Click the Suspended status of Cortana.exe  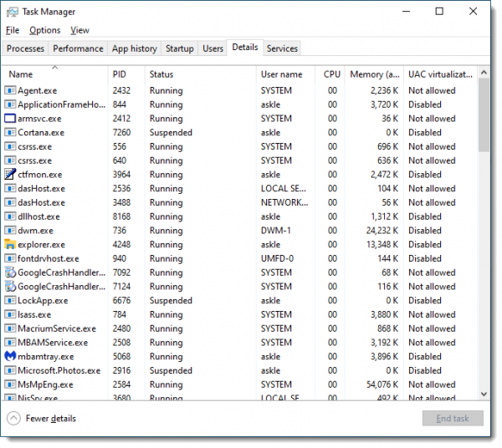[171, 133]
